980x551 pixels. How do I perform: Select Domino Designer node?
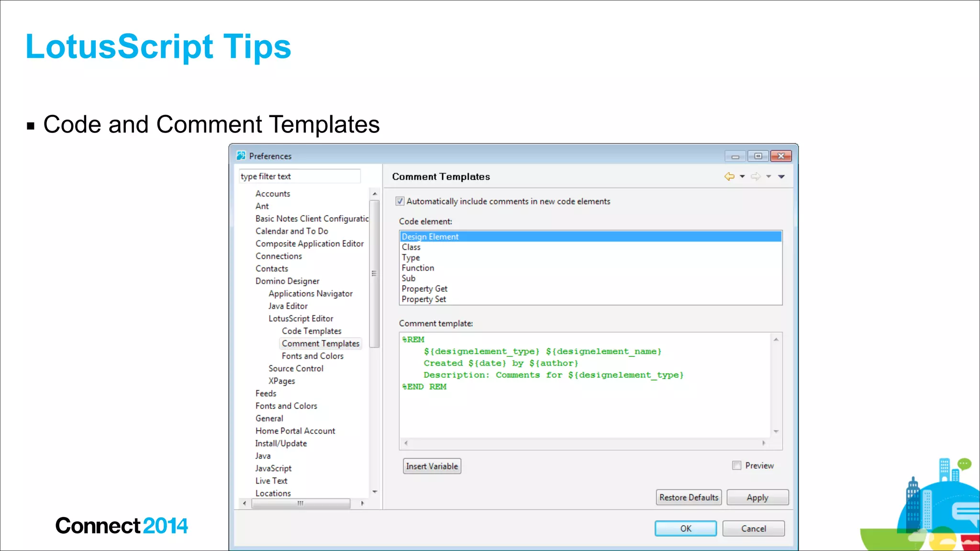tap(287, 281)
